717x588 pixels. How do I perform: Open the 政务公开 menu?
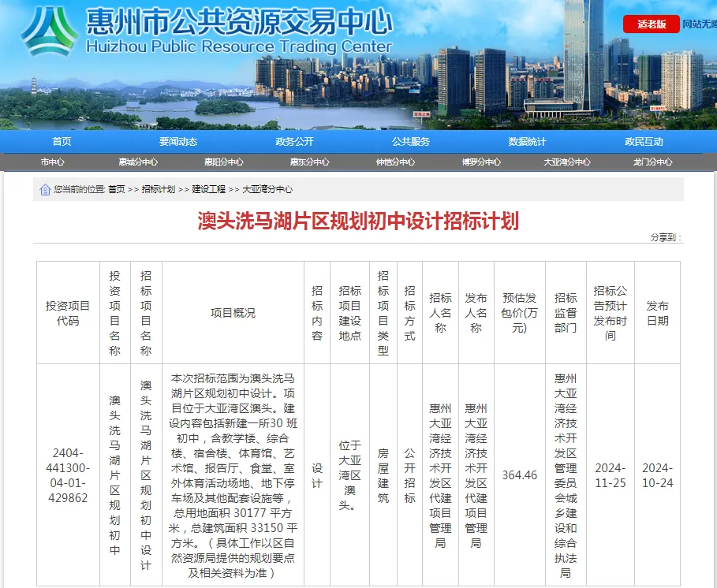click(x=294, y=142)
